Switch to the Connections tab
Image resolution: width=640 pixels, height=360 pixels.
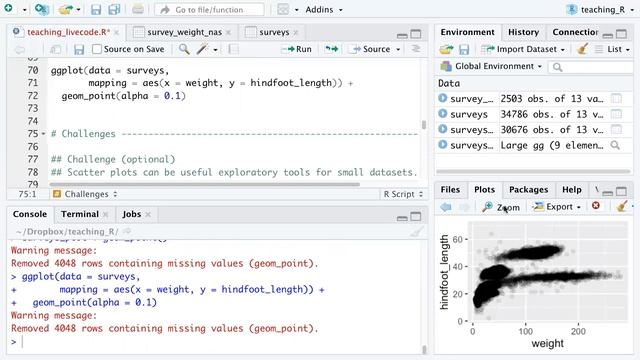575,32
